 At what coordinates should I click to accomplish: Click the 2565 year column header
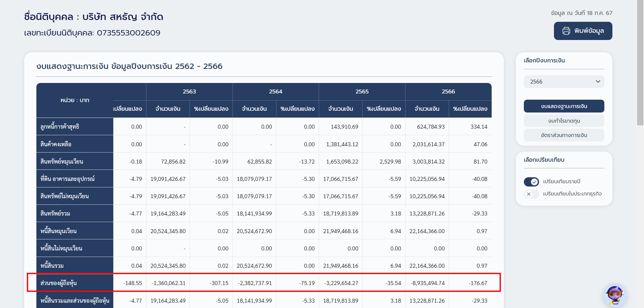pos(362,92)
